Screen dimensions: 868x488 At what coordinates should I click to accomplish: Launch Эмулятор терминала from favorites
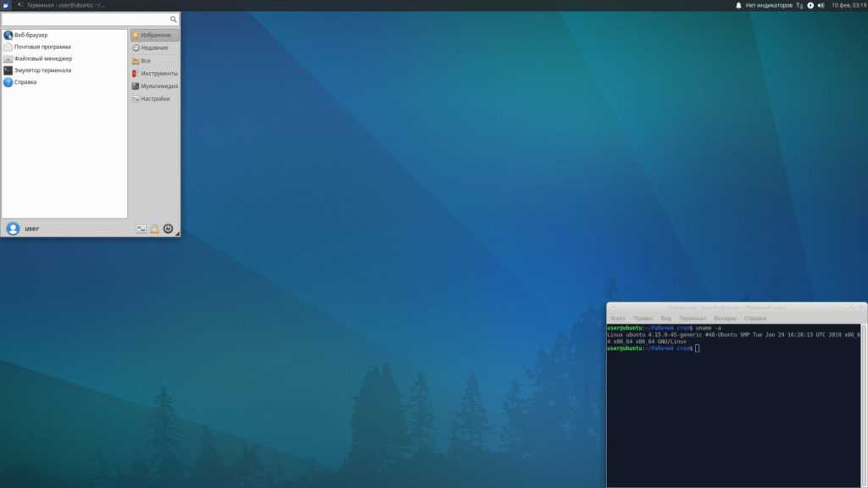(x=64, y=70)
